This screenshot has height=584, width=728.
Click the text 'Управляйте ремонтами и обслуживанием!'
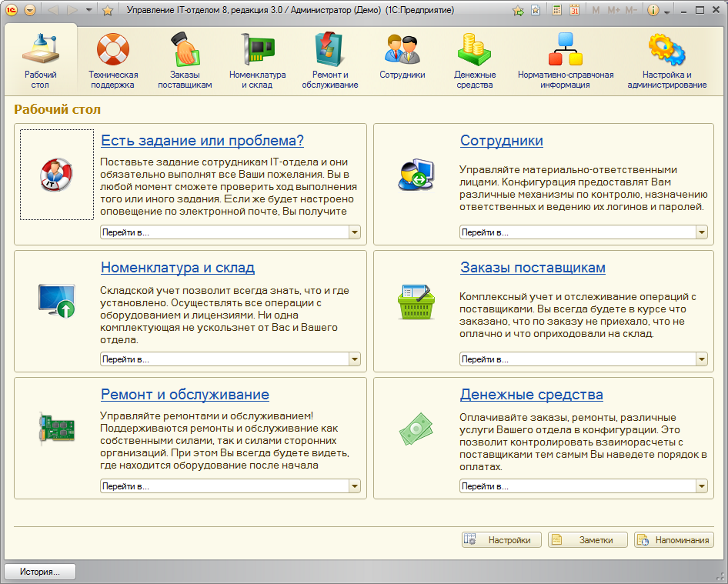(x=206, y=416)
